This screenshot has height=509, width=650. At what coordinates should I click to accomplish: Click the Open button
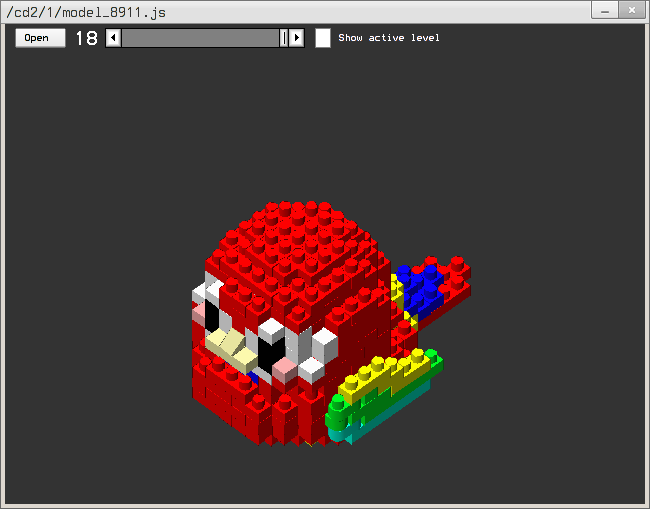point(40,38)
